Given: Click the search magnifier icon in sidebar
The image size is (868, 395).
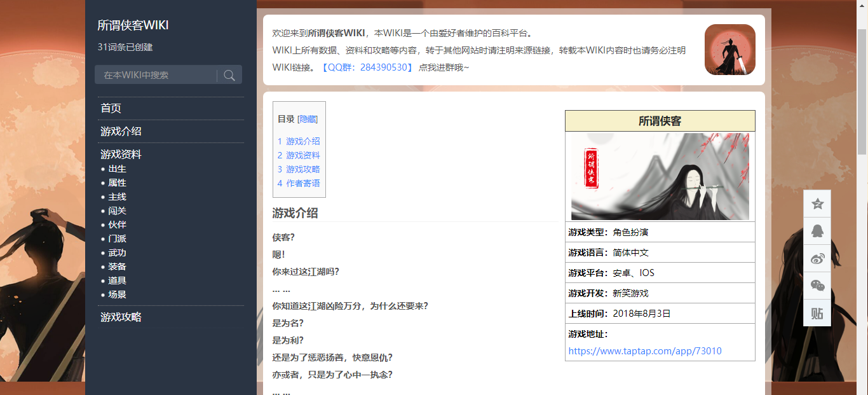Looking at the screenshot, I should click(229, 75).
